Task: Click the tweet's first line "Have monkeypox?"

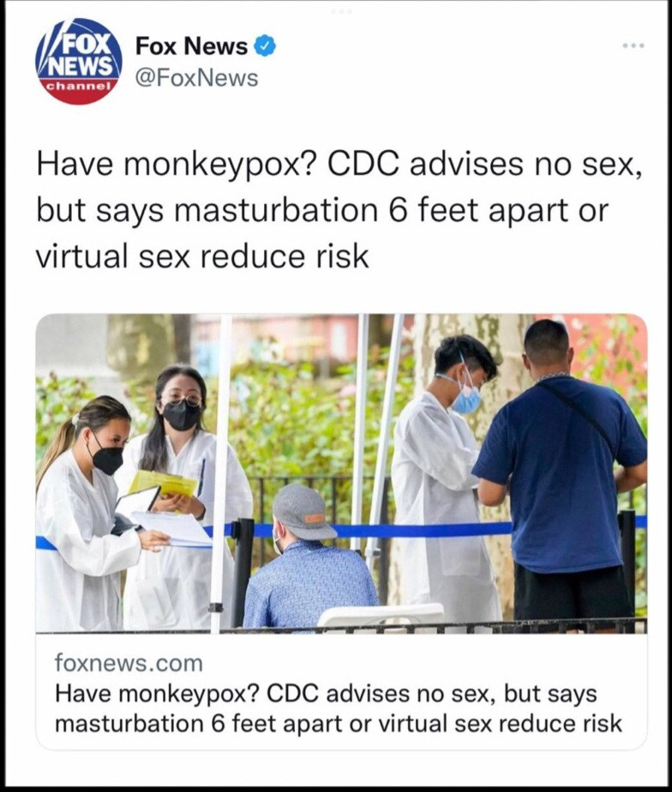Action: pyautogui.click(x=339, y=165)
